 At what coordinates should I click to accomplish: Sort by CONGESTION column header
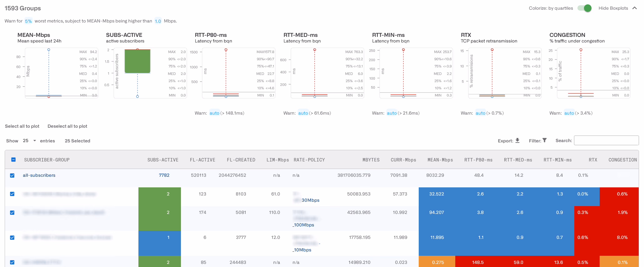(x=623, y=160)
